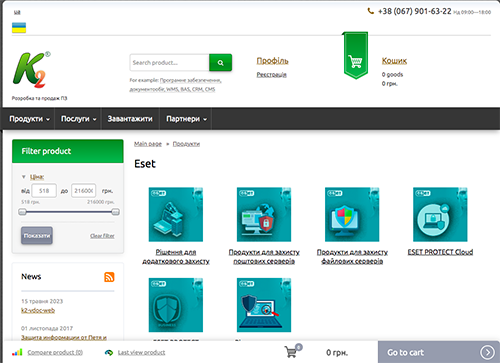Click the left handle of price slider
Viewport: 500px width, 363px height.
(22, 212)
